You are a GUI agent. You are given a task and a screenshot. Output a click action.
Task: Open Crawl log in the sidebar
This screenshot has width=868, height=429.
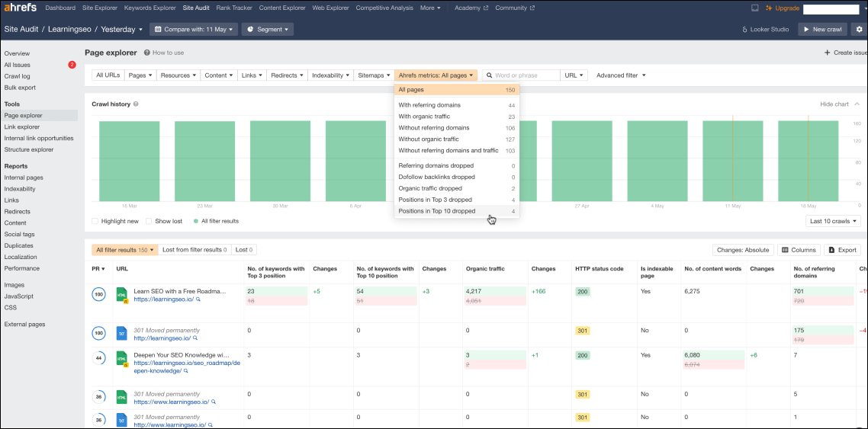point(17,76)
